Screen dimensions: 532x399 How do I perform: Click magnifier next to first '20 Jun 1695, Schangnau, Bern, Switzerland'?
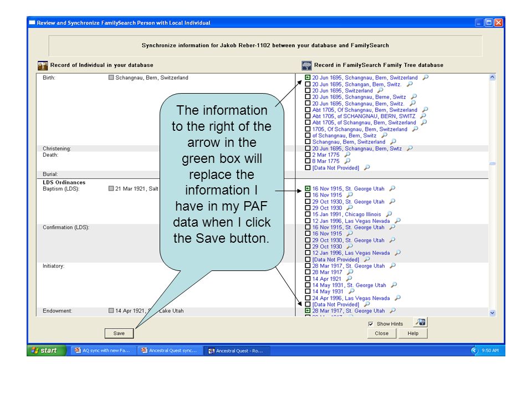[426, 78]
